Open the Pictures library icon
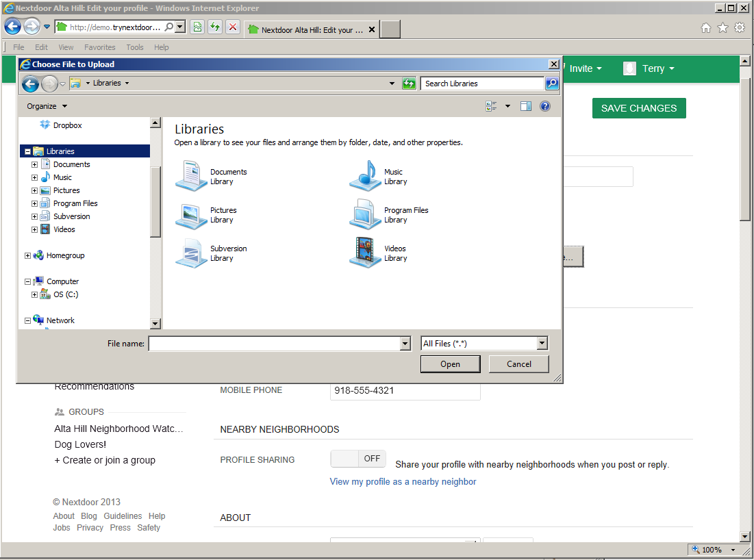The image size is (754, 560). [192, 215]
